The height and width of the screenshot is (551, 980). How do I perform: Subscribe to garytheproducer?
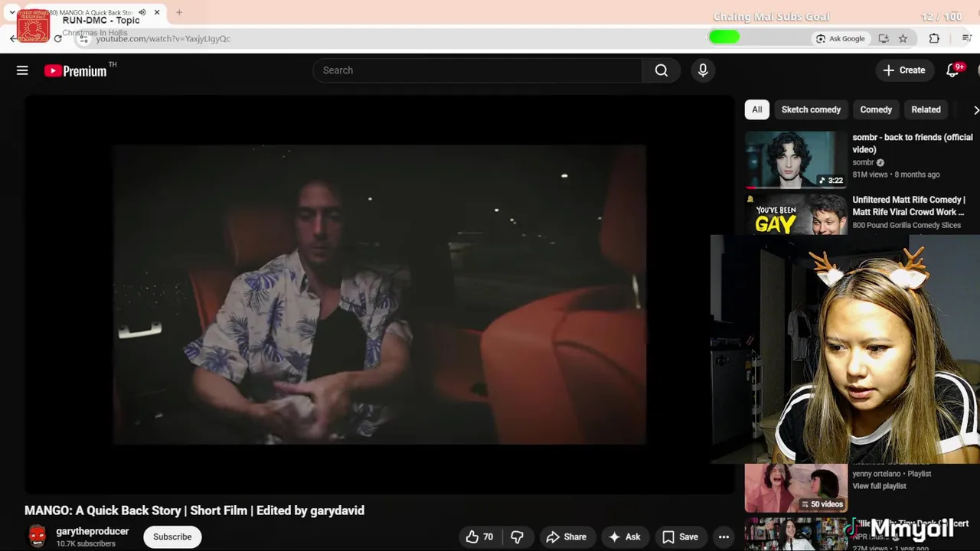pyautogui.click(x=172, y=537)
